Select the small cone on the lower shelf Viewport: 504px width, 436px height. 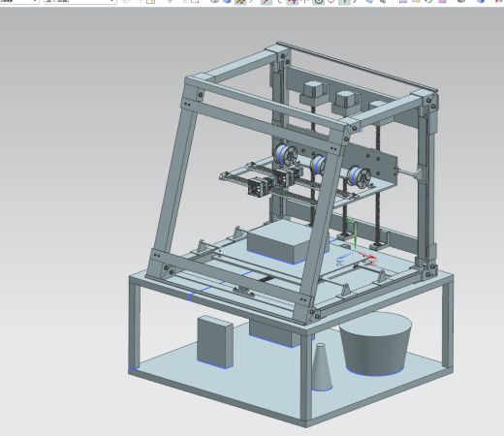coord(322,367)
